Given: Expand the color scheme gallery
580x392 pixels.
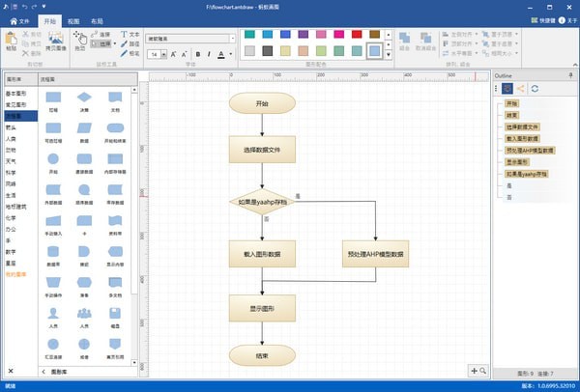Looking at the screenshot, I should [389, 54].
